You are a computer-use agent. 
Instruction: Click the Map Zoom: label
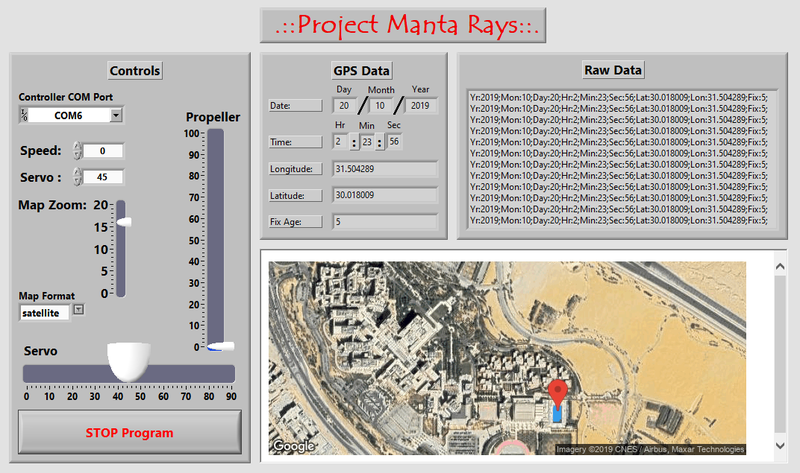(x=53, y=205)
